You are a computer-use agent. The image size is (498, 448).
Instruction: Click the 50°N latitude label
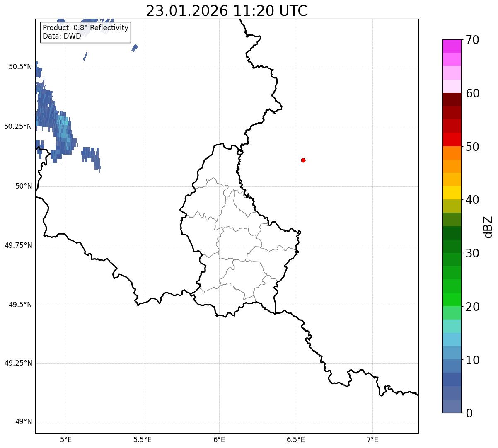24,186
